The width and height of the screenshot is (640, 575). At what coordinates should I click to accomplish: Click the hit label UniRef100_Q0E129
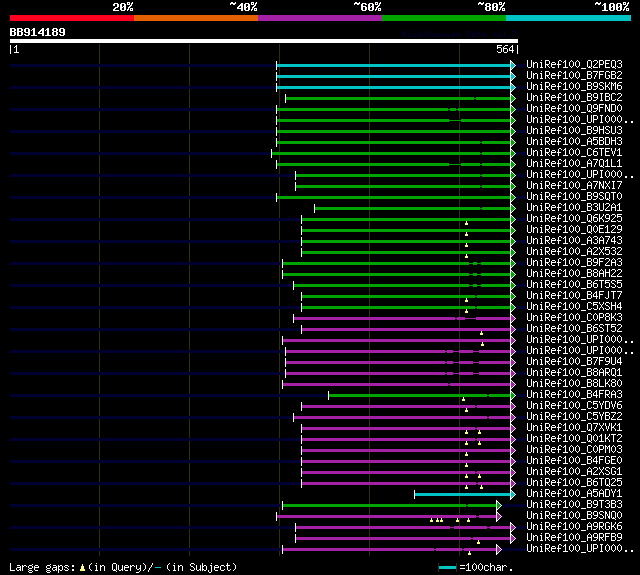pos(574,230)
